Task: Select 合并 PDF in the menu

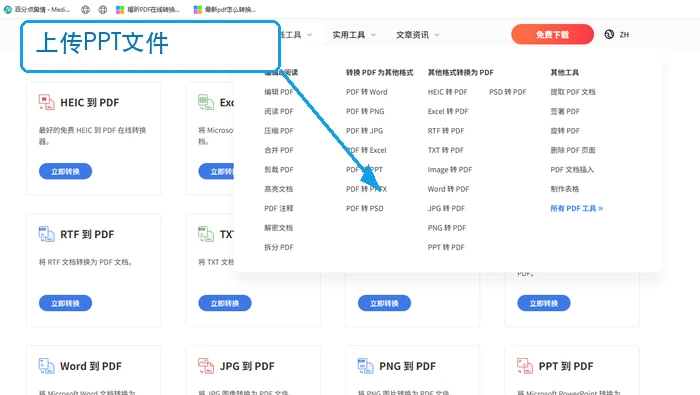Action: [x=279, y=150]
